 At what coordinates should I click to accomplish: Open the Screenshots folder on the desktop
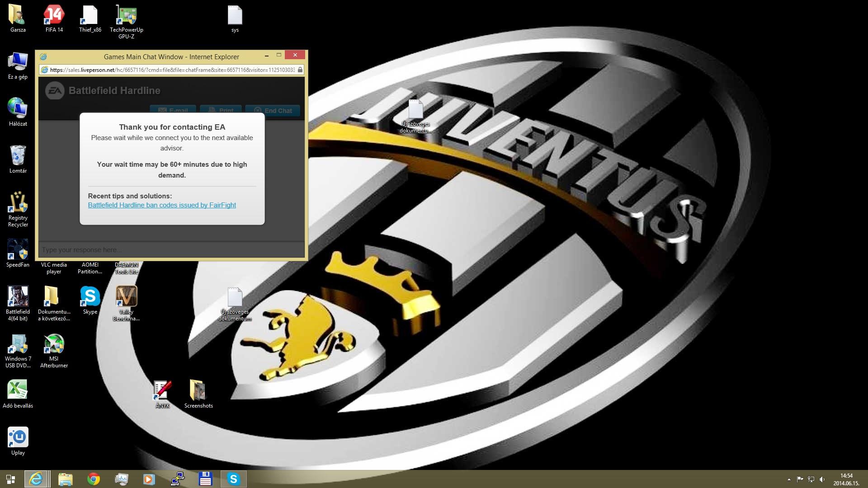pos(198,394)
